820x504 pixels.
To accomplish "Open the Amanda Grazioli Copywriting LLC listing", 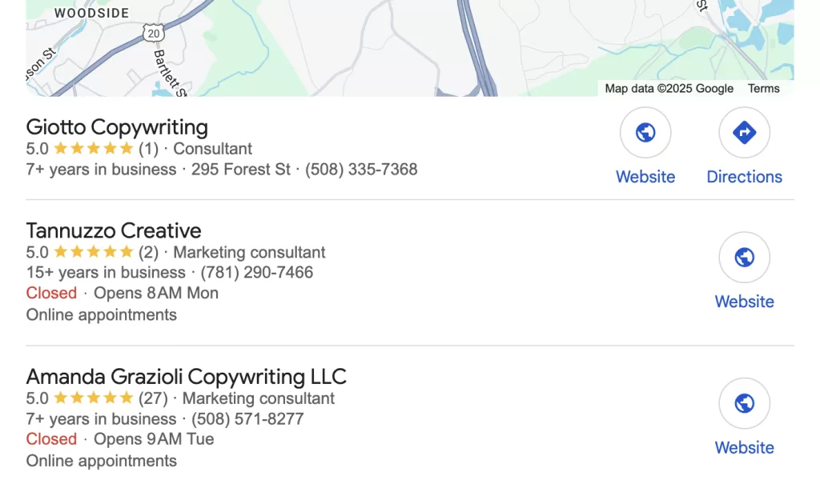I will coord(187,377).
